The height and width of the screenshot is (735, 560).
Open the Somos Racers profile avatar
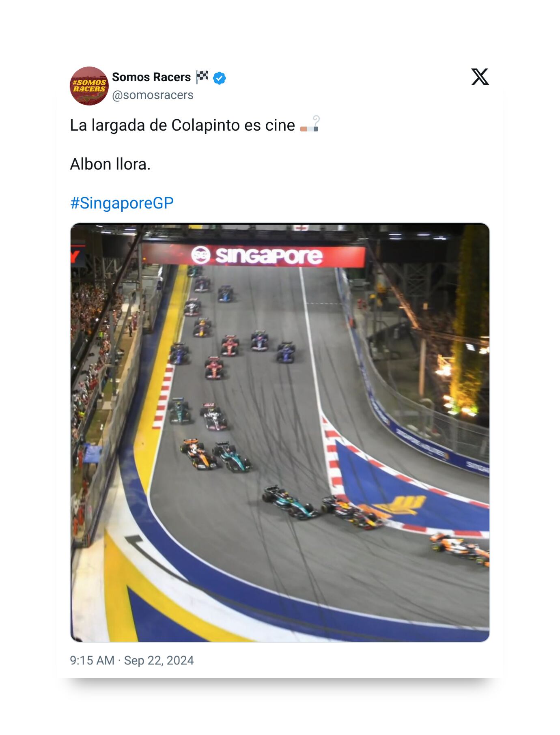click(89, 86)
